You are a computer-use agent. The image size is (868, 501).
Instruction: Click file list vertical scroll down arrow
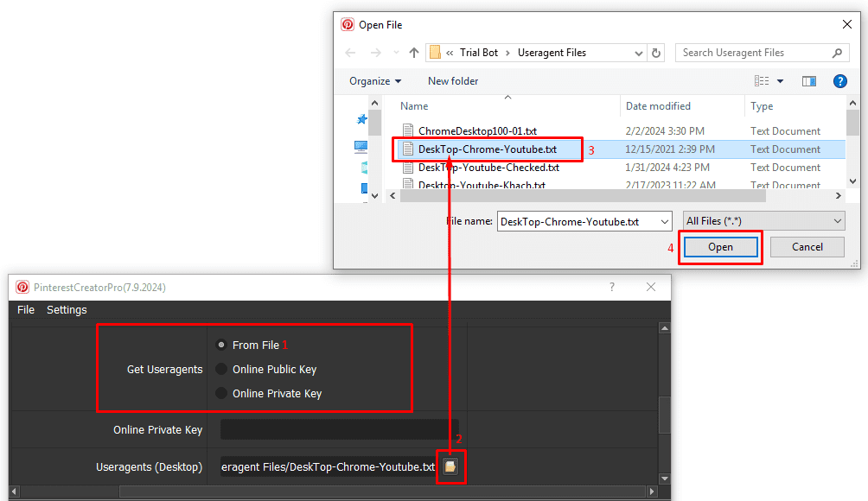(x=852, y=181)
